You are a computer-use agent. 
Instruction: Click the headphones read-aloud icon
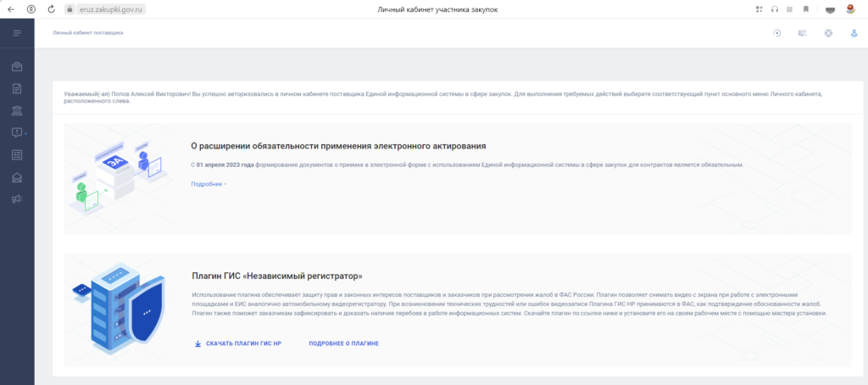tap(775, 9)
